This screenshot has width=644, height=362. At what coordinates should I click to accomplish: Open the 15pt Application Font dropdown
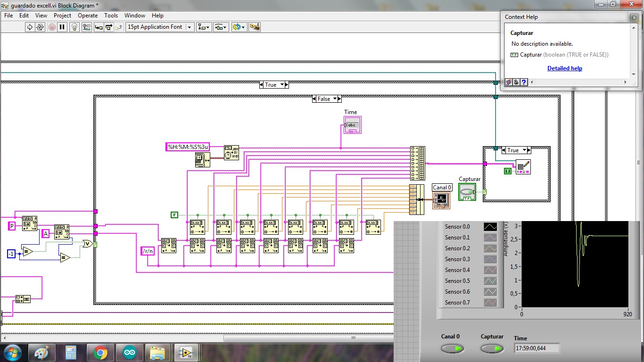pos(160,27)
